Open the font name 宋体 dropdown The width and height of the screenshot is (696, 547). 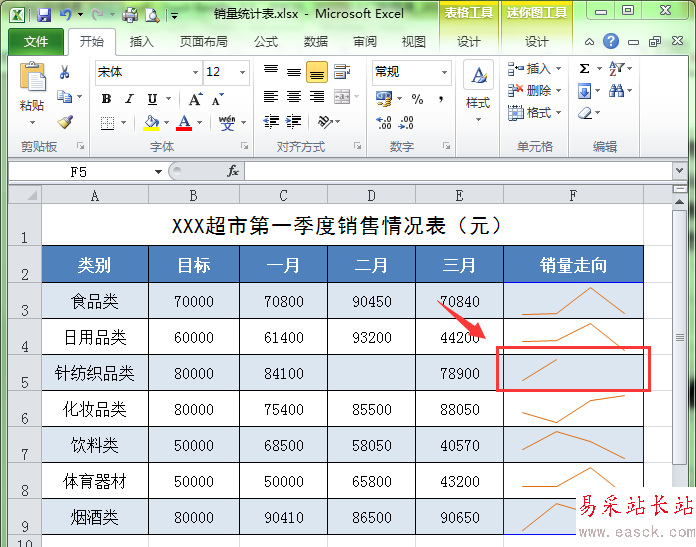click(x=195, y=72)
